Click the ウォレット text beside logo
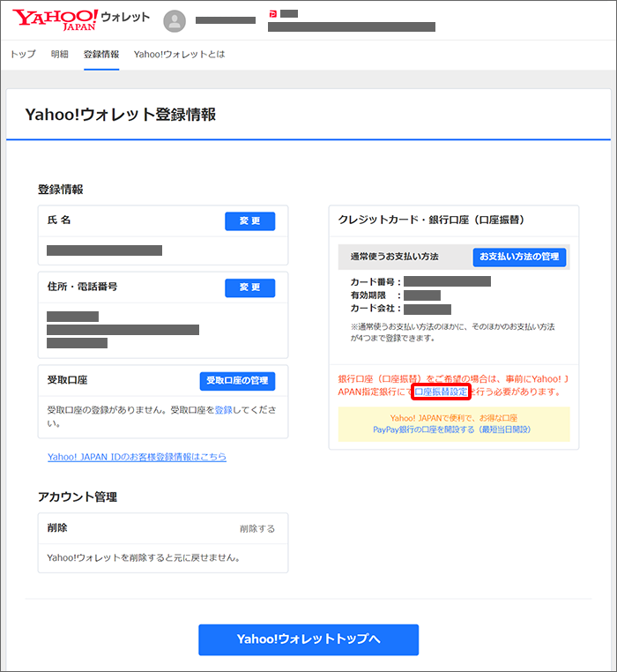The image size is (617, 672). click(125, 17)
